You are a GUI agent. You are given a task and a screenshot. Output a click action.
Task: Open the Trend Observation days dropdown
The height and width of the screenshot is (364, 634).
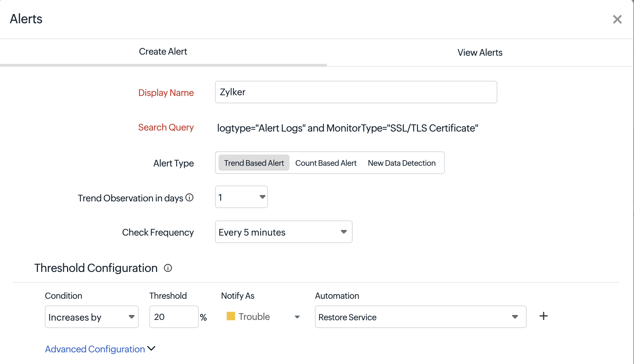(241, 197)
